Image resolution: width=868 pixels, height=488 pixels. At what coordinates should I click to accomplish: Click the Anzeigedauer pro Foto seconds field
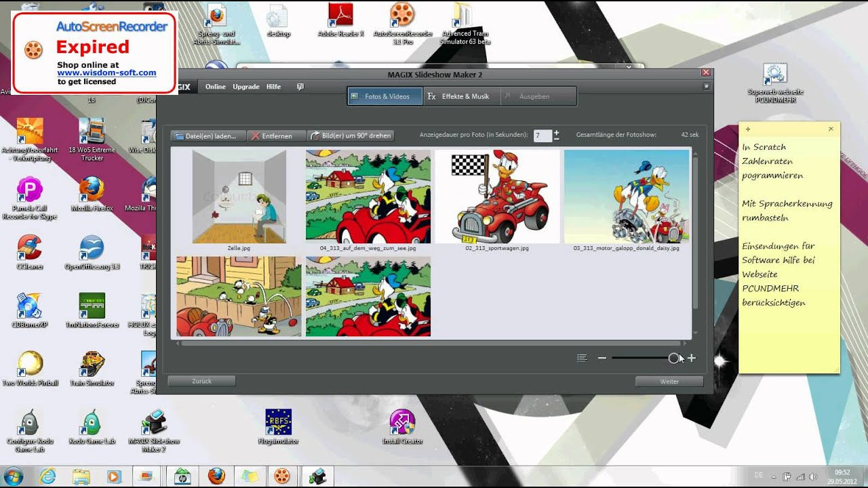[542, 136]
